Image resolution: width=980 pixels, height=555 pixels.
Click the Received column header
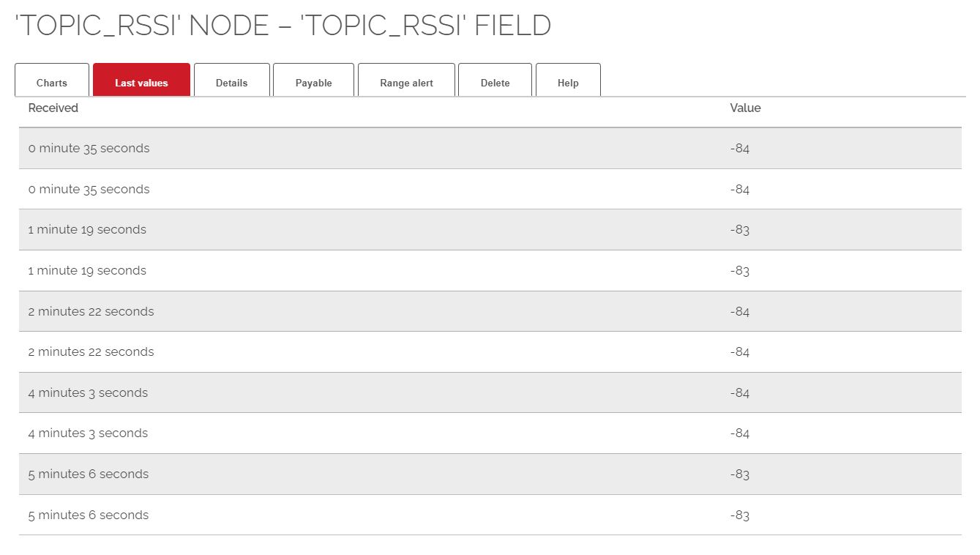pos(53,108)
